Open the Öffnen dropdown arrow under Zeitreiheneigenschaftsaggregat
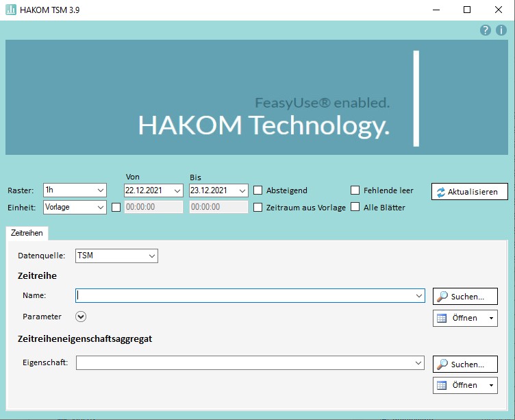This screenshot has width=515, height=420. point(491,386)
